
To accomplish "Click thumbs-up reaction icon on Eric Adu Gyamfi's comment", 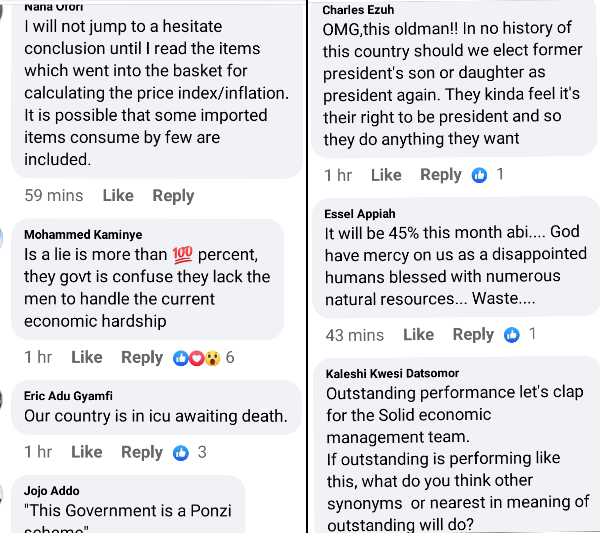I will pyautogui.click(x=181, y=453).
